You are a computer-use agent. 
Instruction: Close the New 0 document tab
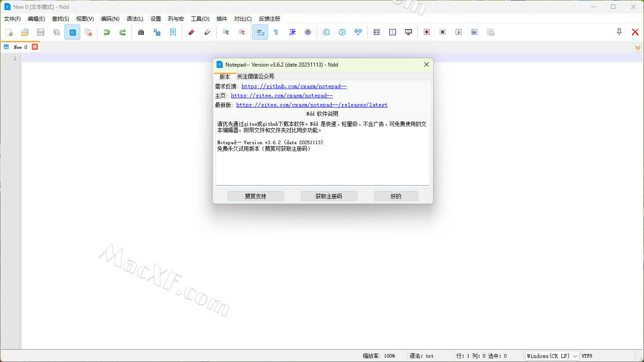click(x=35, y=47)
